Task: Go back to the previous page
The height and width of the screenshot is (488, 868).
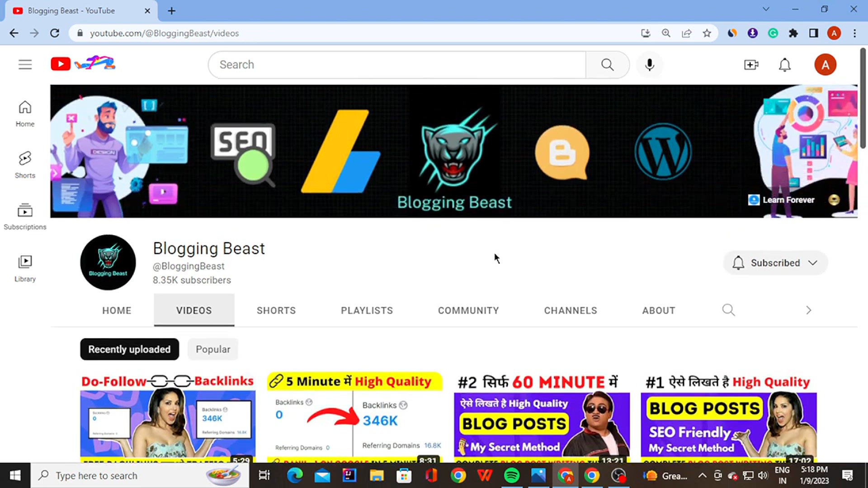Action: 14,33
